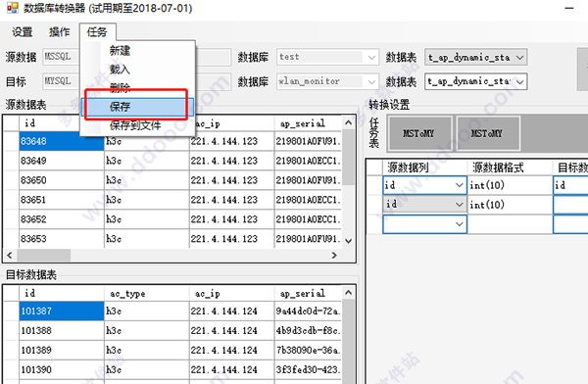The height and width of the screenshot is (384, 588).
Task: Select 保存到文件 menu entry
Action: [135, 125]
